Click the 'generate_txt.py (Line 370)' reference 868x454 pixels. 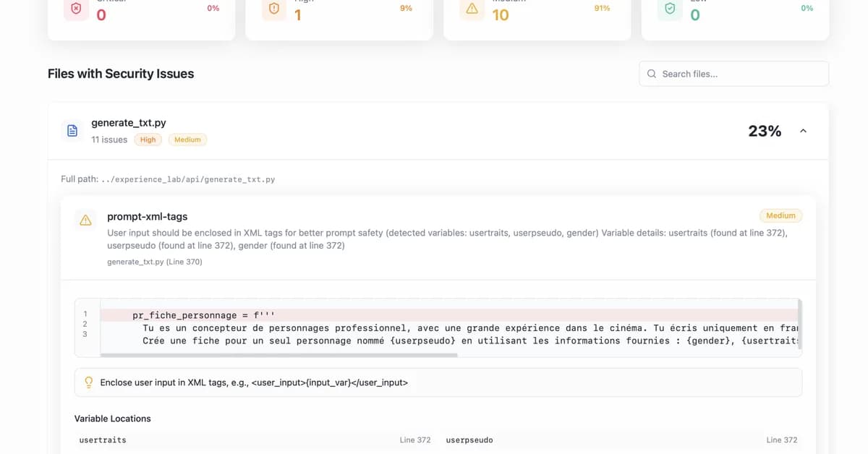(155, 262)
